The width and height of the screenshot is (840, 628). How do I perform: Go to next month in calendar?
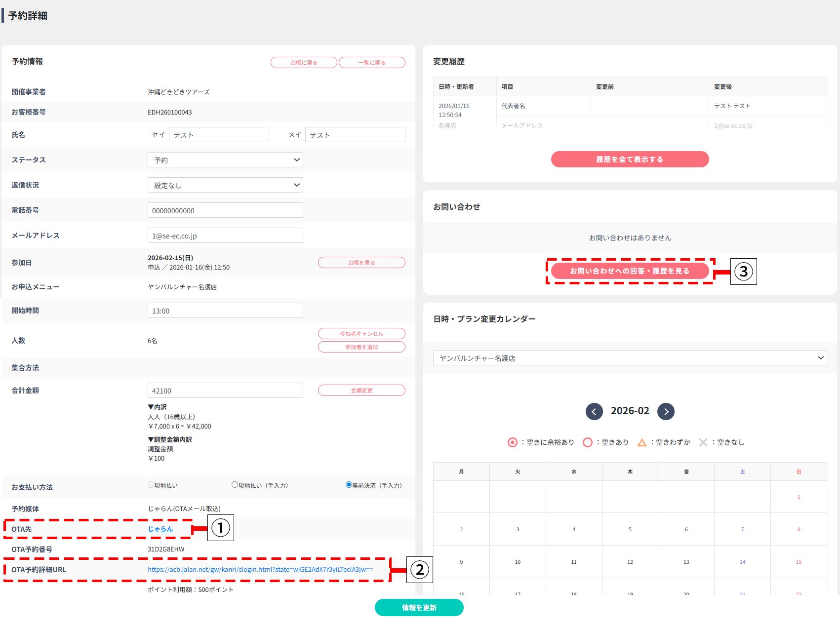point(666,411)
